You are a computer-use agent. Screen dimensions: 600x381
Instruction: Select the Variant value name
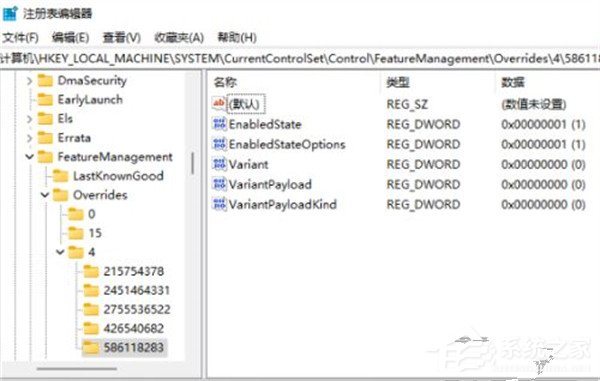click(x=248, y=164)
